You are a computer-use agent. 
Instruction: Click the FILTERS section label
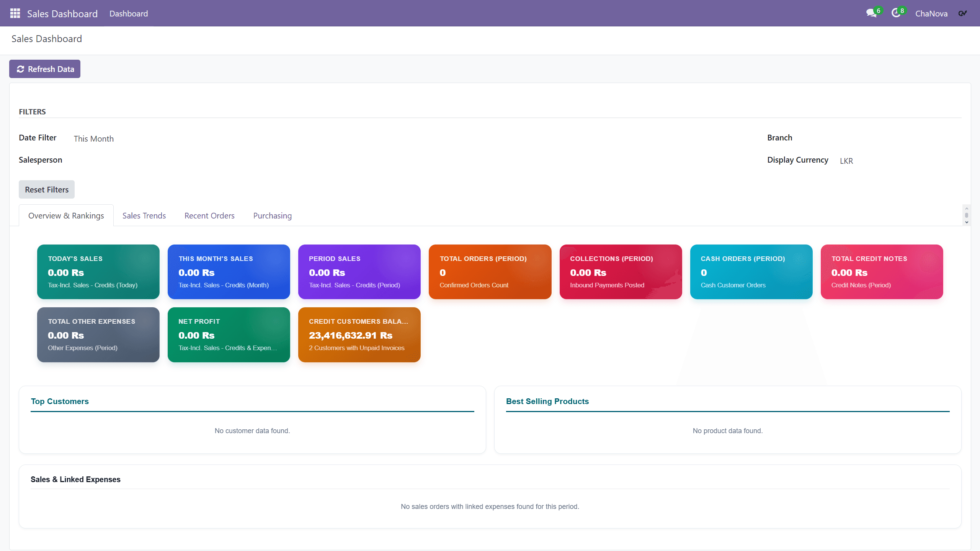point(32,112)
